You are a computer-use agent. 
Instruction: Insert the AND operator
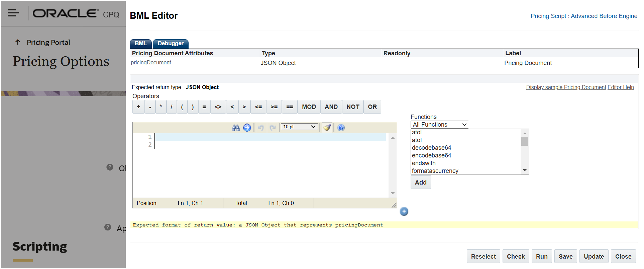331,107
